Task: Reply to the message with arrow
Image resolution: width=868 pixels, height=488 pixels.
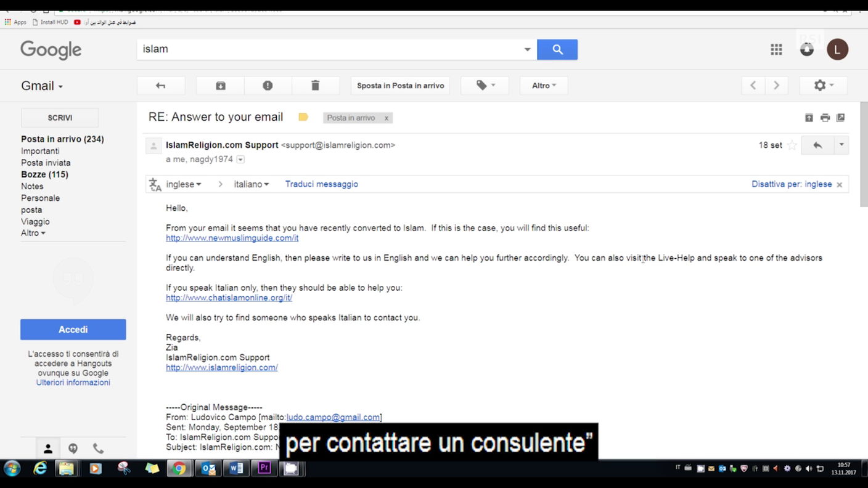Action: (x=817, y=145)
